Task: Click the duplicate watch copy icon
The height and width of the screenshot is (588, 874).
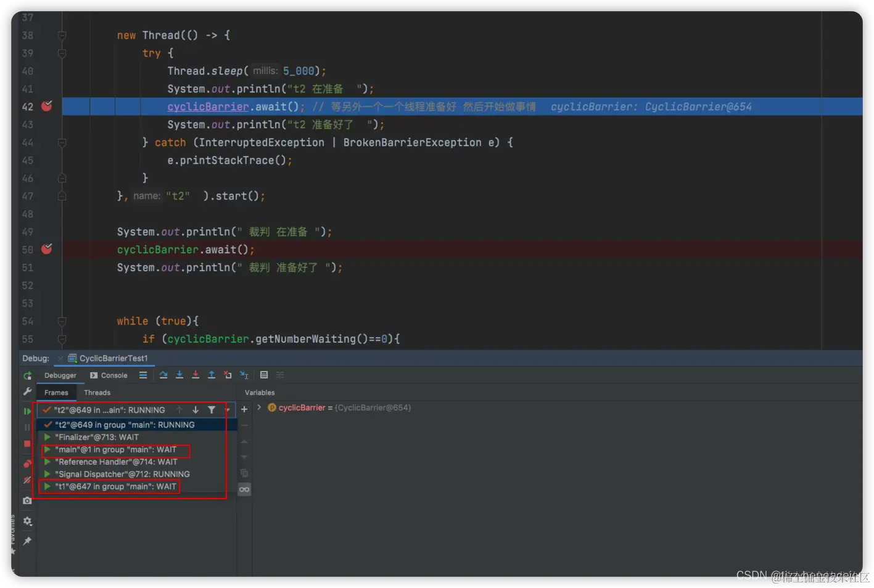Action: (244, 473)
